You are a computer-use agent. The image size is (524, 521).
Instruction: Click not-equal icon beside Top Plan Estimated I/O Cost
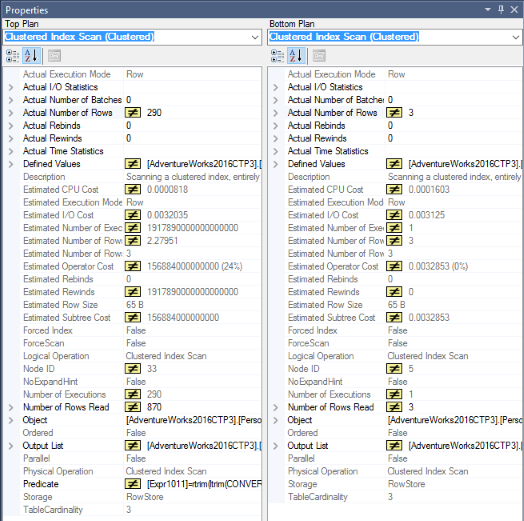133,215
